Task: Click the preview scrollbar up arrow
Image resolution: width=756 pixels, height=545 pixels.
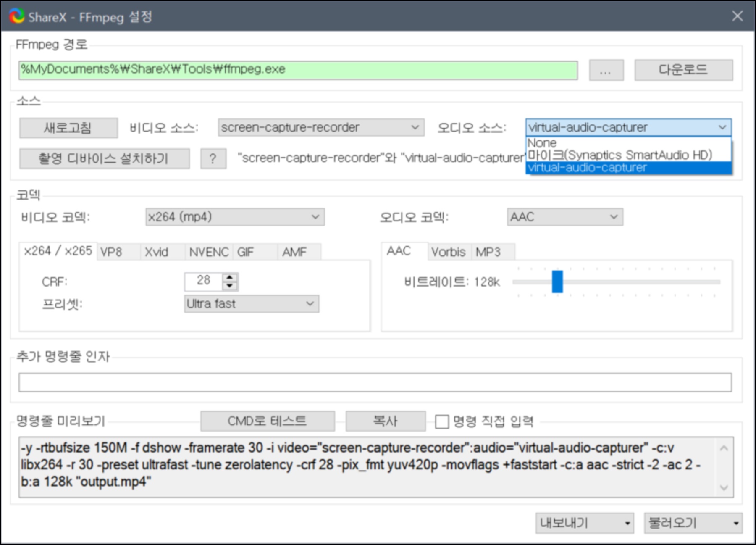Action: pos(724,448)
